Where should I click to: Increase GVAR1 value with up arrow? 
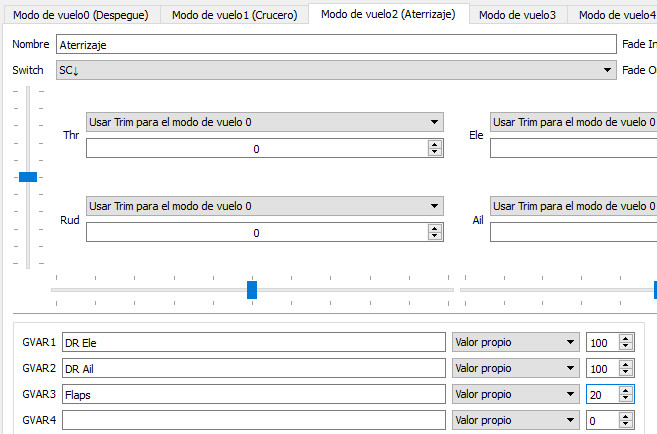click(x=626, y=338)
